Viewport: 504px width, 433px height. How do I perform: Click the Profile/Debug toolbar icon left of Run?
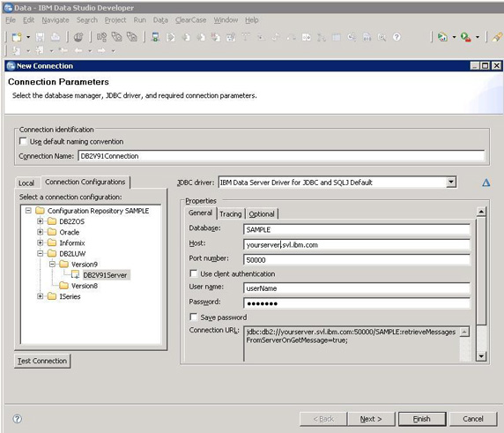[442, 37]
